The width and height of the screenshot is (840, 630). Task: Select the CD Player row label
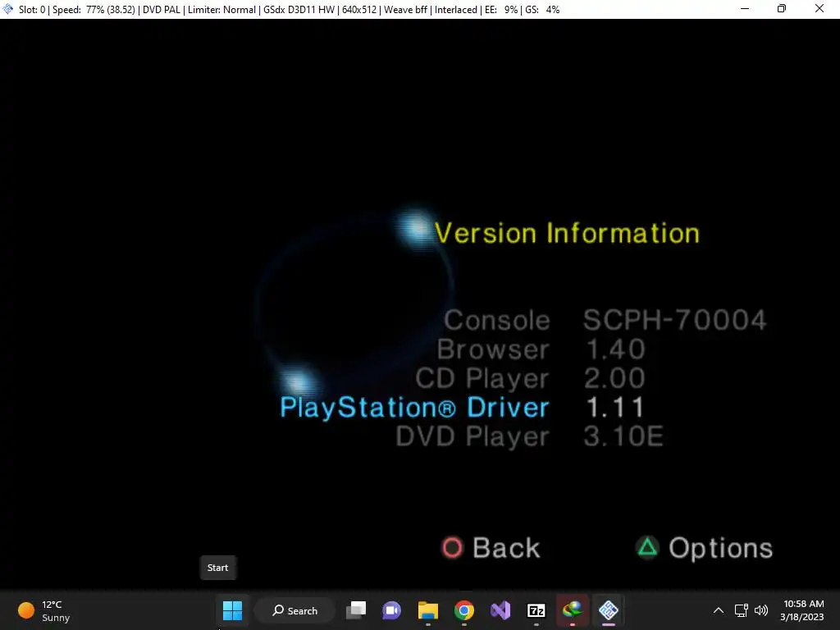pyautogui.click(x=482, y=379)
